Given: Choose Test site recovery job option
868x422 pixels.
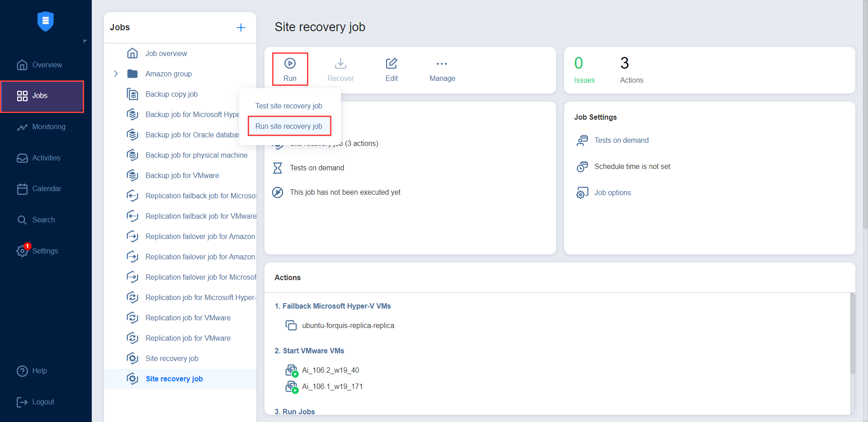Looking at the screenshot, I should pyautogui.click(x=289, y=106).
